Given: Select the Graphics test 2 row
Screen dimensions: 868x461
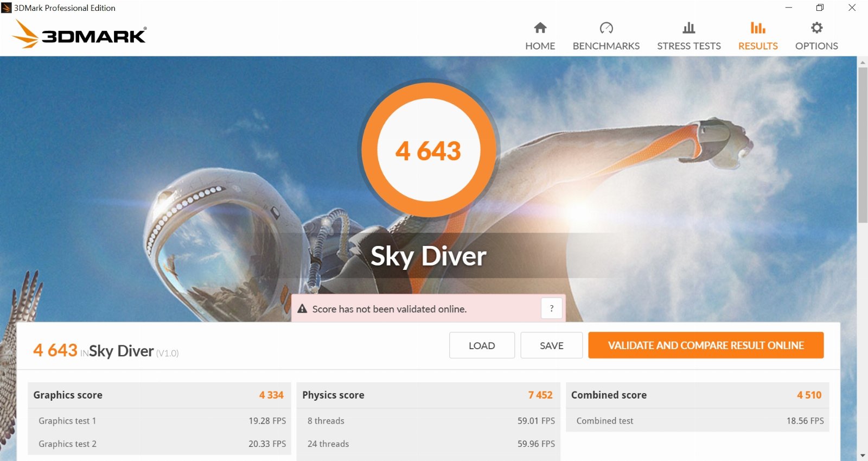Looking at the screenshot, I should 159,444.
